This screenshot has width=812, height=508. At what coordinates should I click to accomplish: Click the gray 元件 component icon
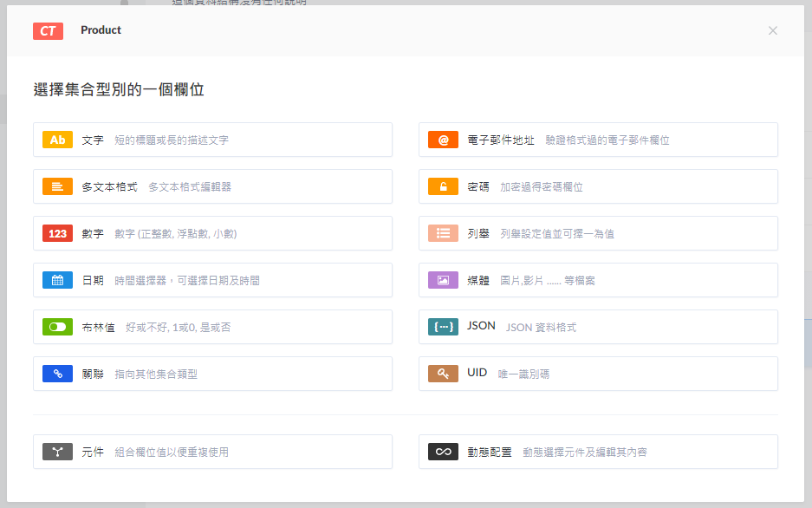(x=57, y=452)
